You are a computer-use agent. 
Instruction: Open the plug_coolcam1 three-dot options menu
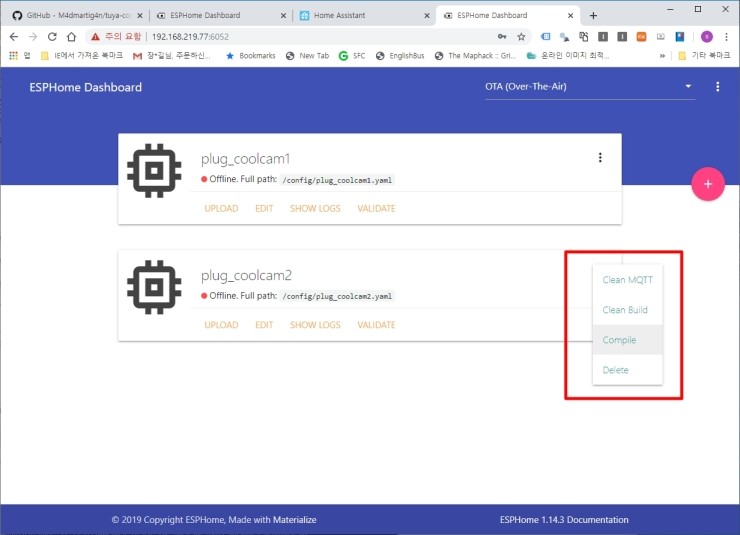point(600,158)
